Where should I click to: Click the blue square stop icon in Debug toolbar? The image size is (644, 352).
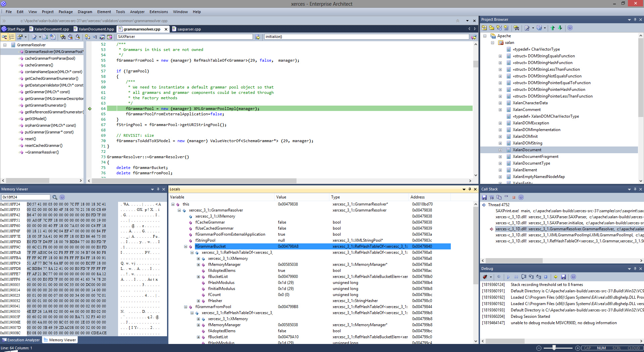tap(546, 277)
